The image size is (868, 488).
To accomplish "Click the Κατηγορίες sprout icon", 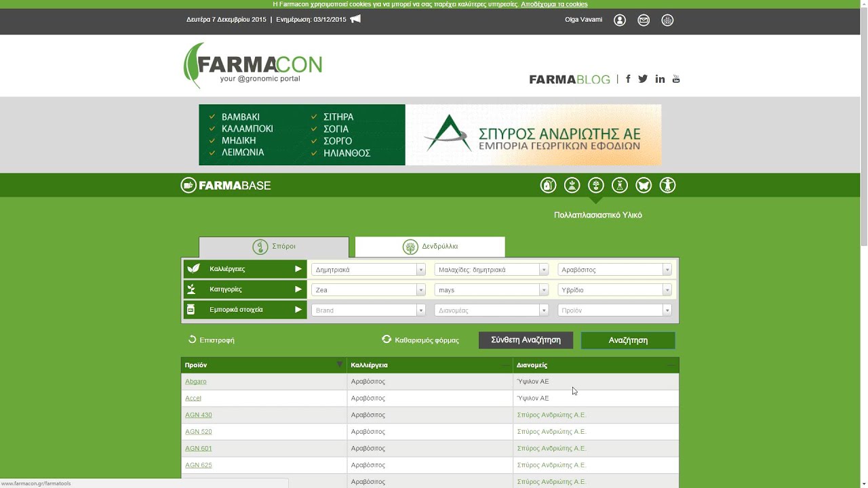I will (x=191, y=289).
